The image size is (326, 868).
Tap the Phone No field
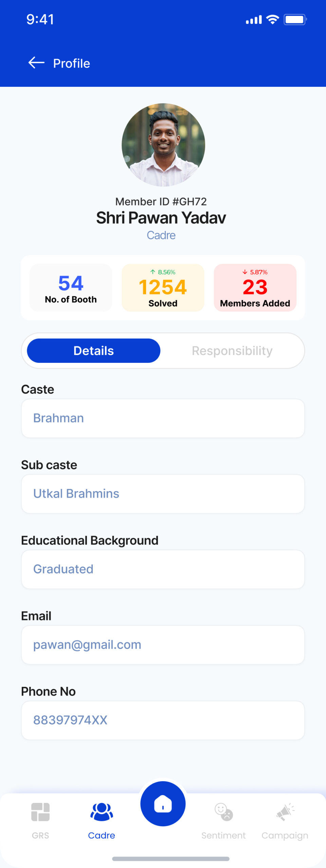pyautogui.click(x=163, y=720)
